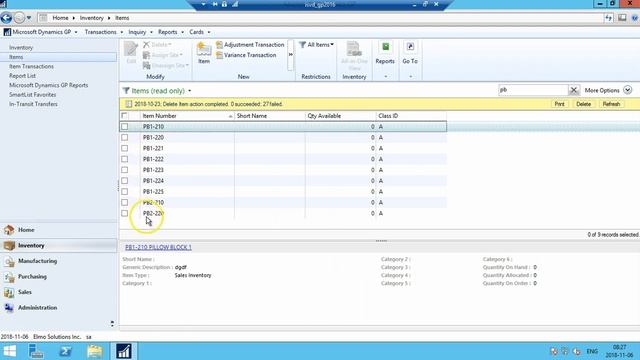
Task: Click Delete button in message bar
Action: pos(583,104)
